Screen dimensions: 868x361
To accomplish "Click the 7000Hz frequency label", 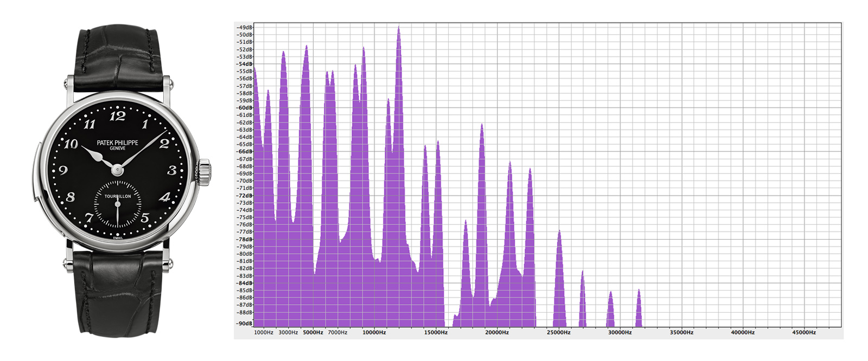I will (x=337, y=332).
